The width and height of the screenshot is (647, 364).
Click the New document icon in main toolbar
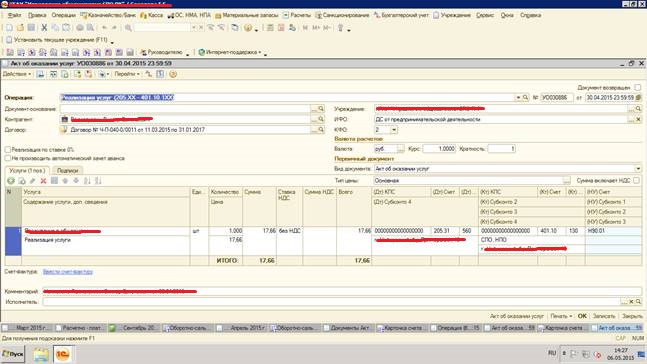point(9,28)
